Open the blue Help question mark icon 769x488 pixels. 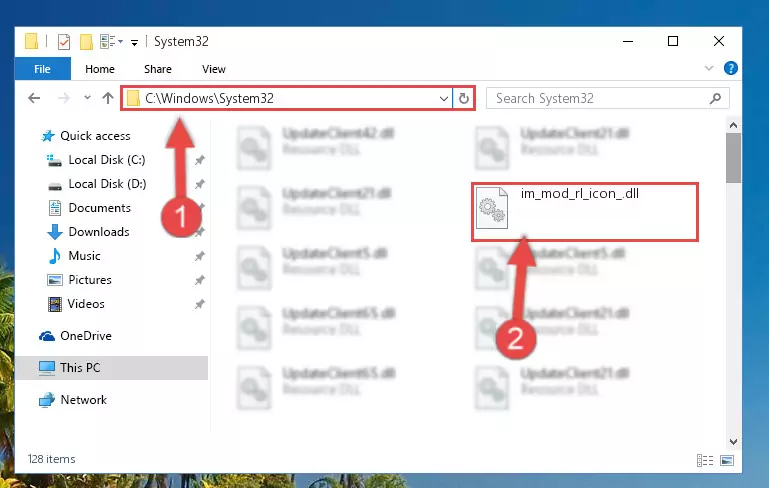pos(730,68)
